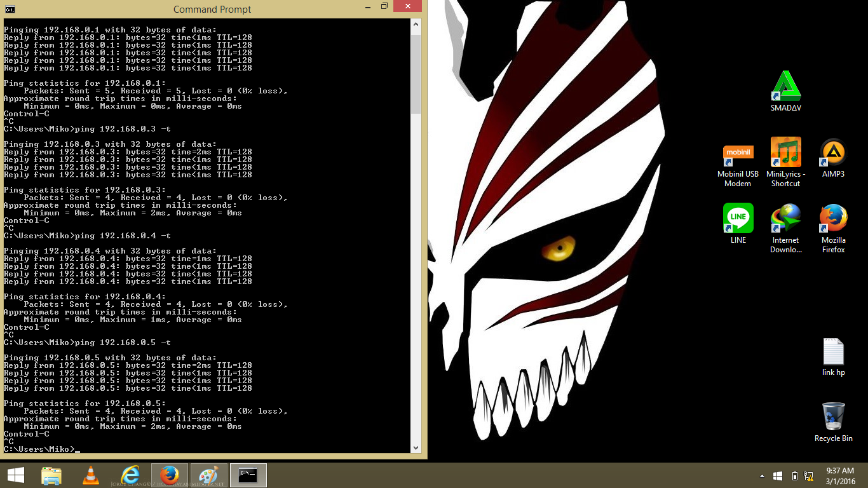Click the Command Prompt scrollbar up arrow
Viewport: 868px width, 488px height.
(416, 25)
